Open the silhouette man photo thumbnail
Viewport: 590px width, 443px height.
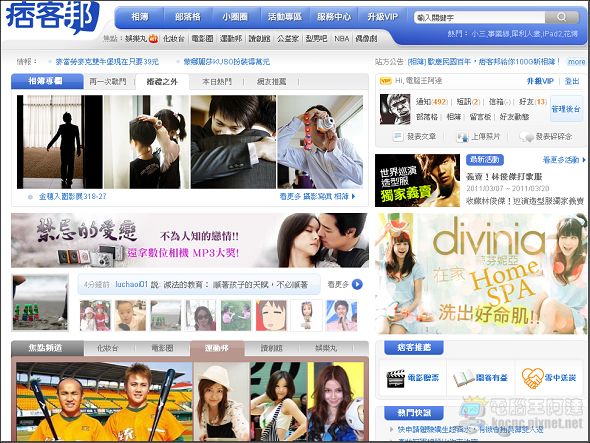(x=60, y=142)
